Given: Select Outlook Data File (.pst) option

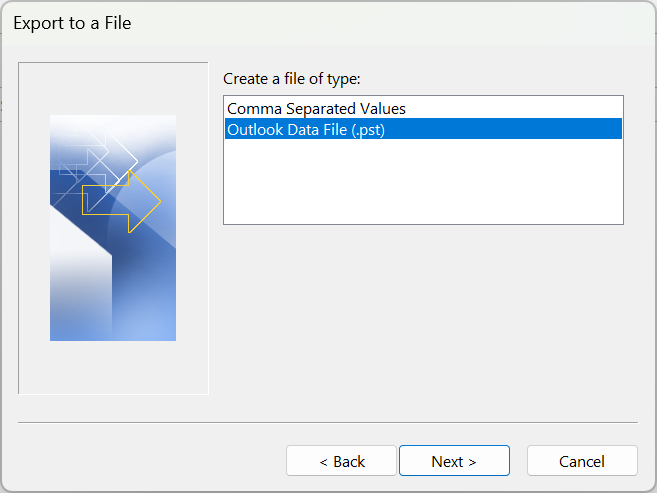Looking at the screenshot, I should point(423,129).
